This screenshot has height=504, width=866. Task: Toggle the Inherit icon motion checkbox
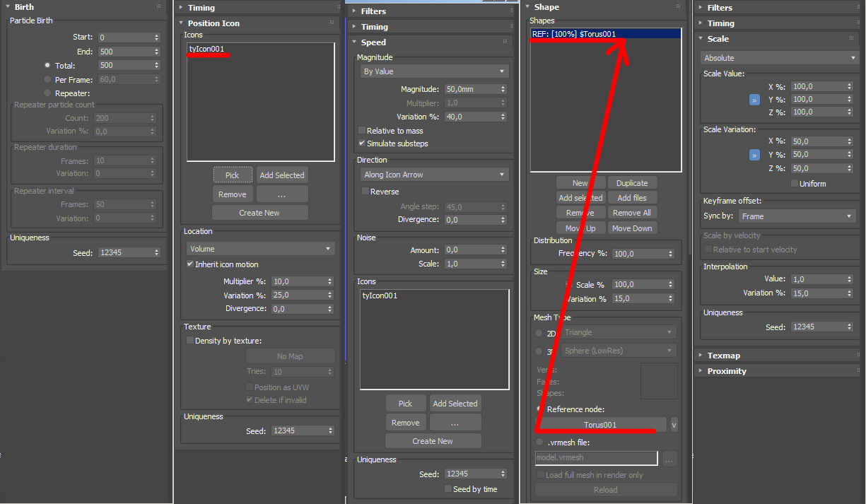(x=189, y=264)
